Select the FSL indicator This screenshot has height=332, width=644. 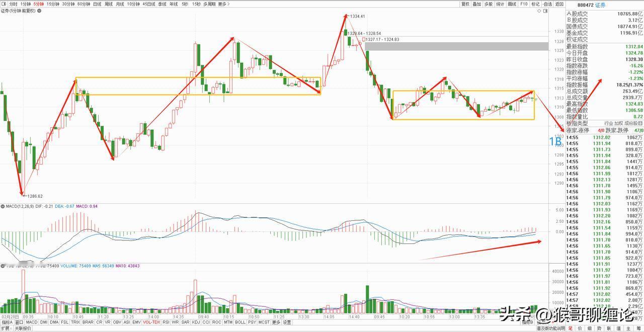coord(65,322)
